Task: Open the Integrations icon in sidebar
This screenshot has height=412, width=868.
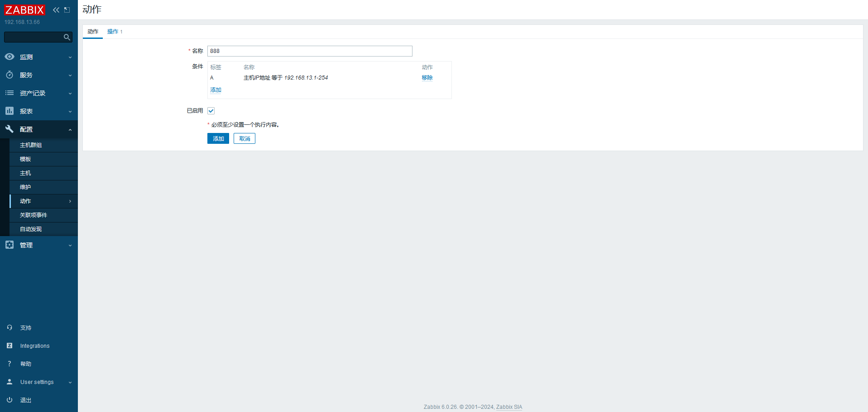Action: 10,346
